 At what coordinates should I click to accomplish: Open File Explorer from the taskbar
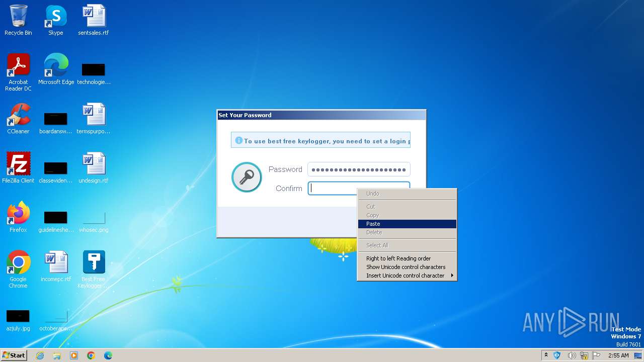(x=57, y=355)
